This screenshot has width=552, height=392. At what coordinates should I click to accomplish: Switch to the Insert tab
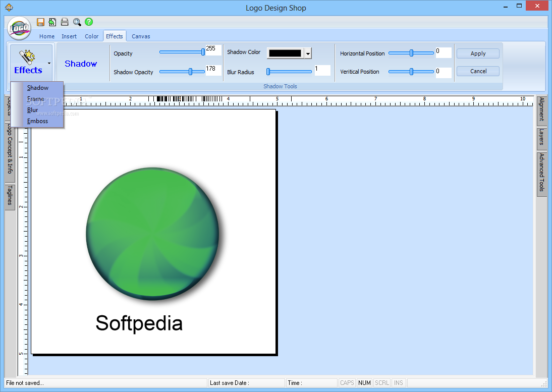pos(69,36)
